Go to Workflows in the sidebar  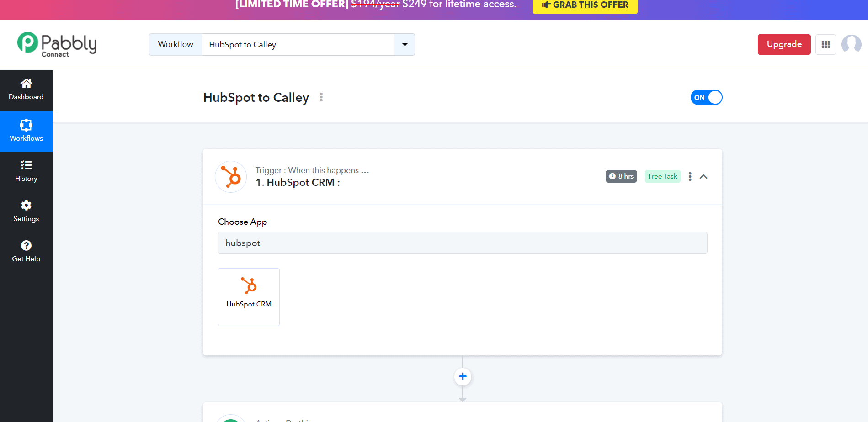point(26,131)
